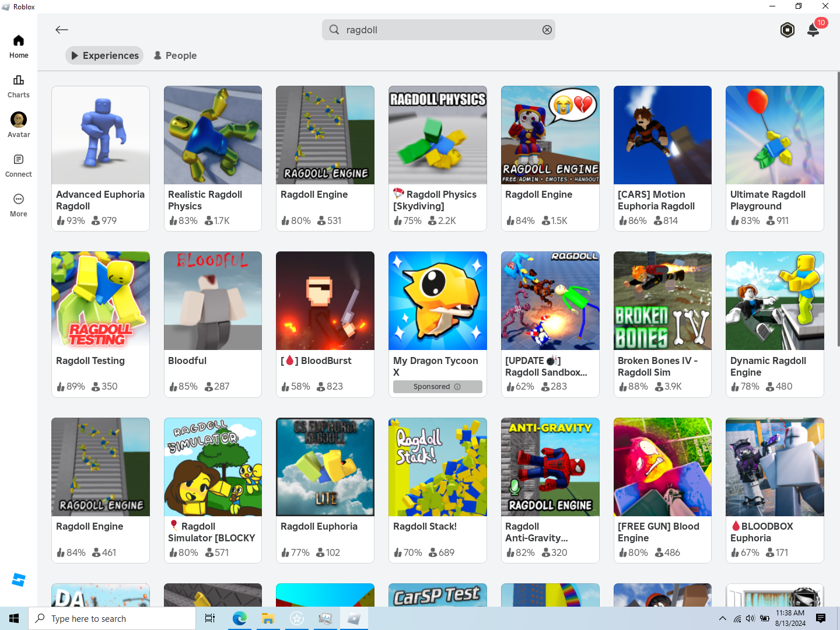This screenshot has height=630, width=840.
Task: Click "Dynamic Ragdoll Engine" title text
Action: [x=768, y=366]
